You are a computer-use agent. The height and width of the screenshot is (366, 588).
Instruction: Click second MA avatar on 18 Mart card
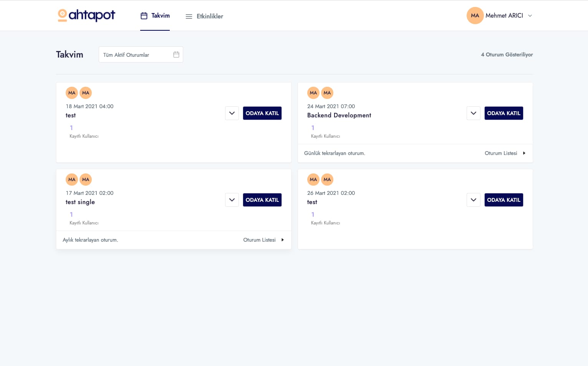pos(86,93)
